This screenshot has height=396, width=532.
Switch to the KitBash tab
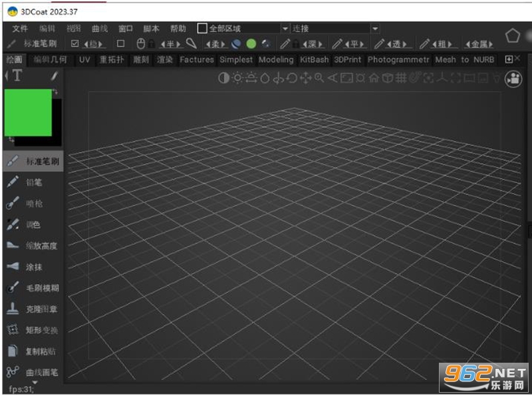coord(314,60)
